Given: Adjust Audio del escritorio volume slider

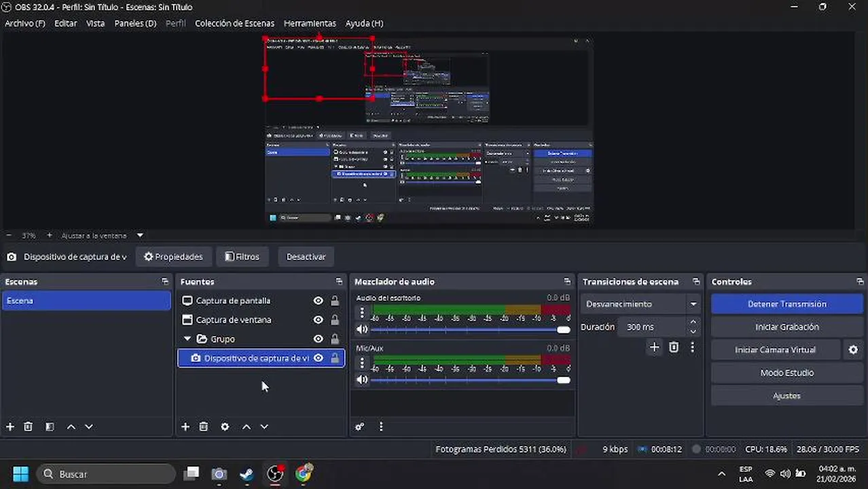Looking at the screenshot, I should [470, 329].
